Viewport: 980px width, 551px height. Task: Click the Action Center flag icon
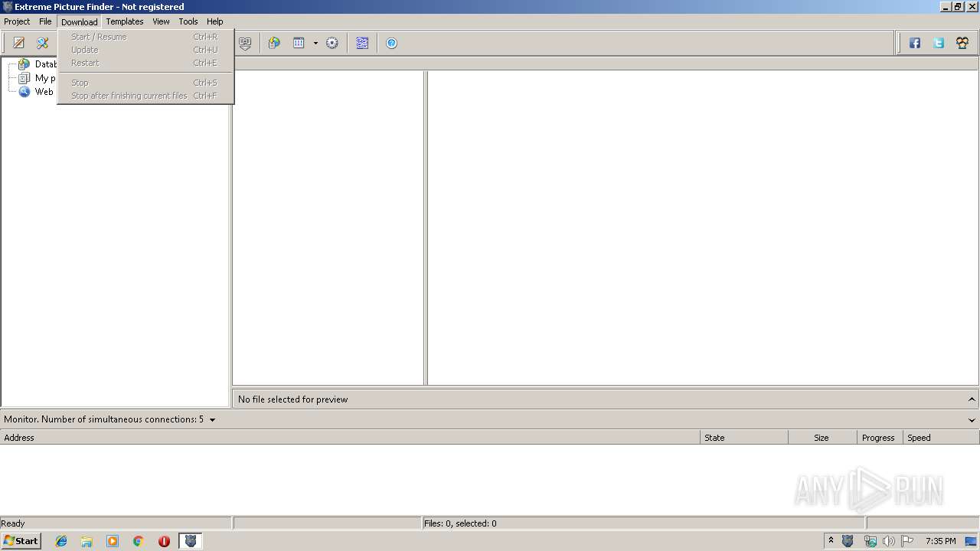(907, 541)
